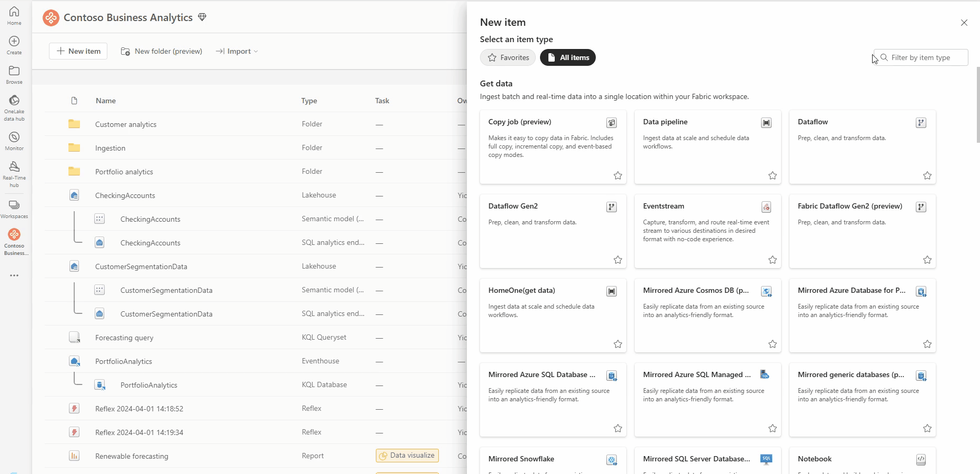Click the ellipsis icon below the workspace
The image size is (980, 474).
[14, 275]
